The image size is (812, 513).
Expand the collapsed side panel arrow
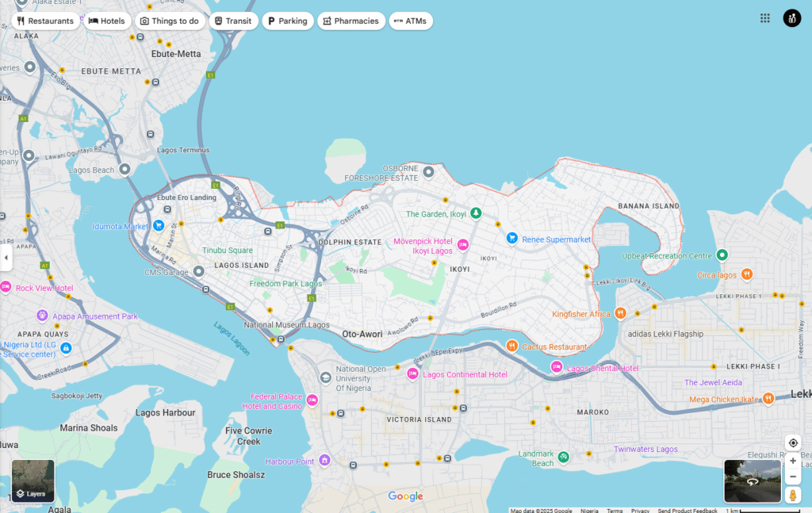pos(6,257)
